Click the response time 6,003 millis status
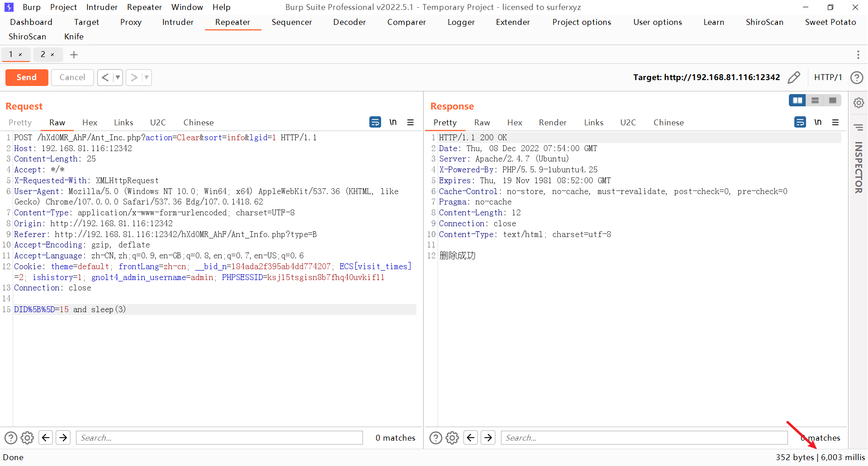868x466 pixels. pos(843,457)
